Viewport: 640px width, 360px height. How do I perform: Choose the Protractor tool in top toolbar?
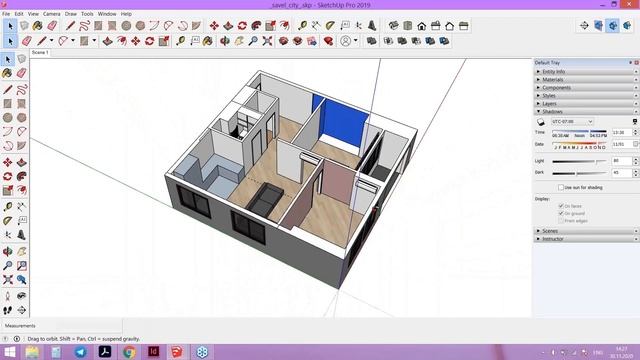(330, 26)
